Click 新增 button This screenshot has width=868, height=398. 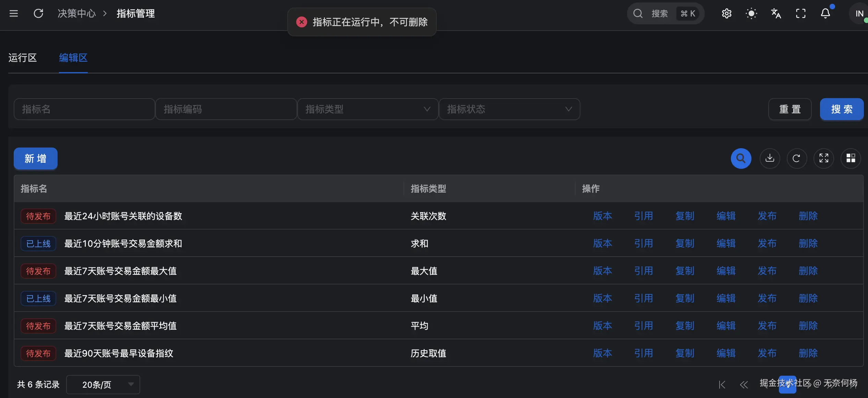coord(35,158)
